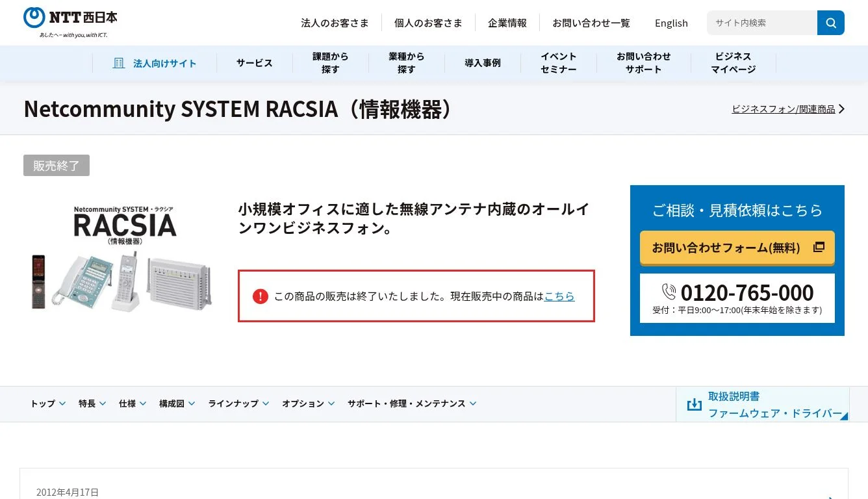
Task: Open 個人のお客さま header link
Action: click(428, 23)
